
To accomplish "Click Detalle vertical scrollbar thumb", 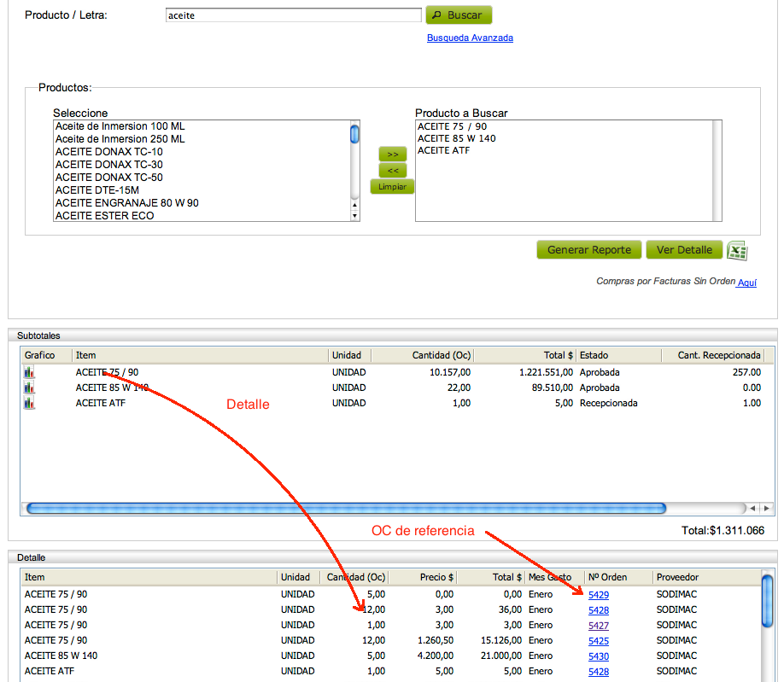I will (767, 601).
